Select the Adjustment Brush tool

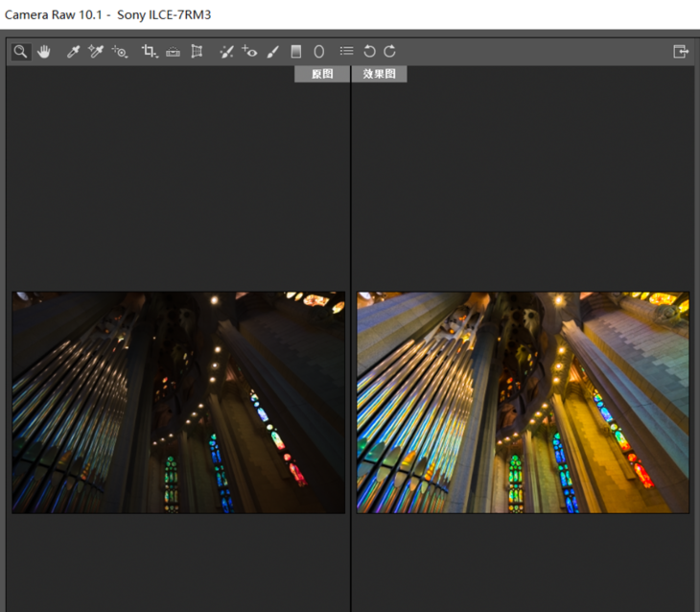272,52
